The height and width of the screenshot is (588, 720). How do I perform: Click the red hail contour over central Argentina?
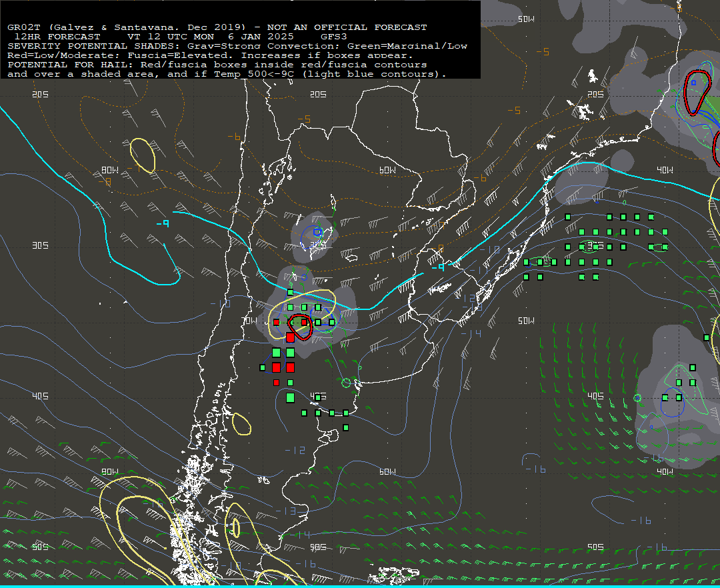(300, 327)
